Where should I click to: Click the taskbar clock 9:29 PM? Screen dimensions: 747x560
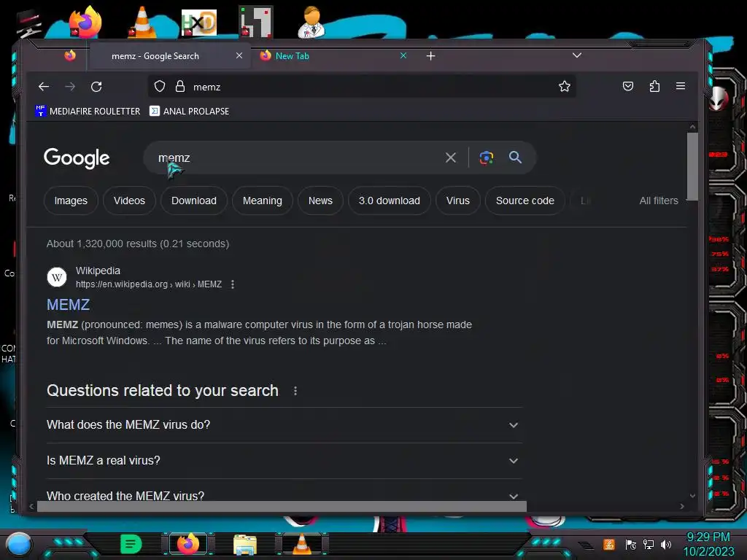click(708, 537)
